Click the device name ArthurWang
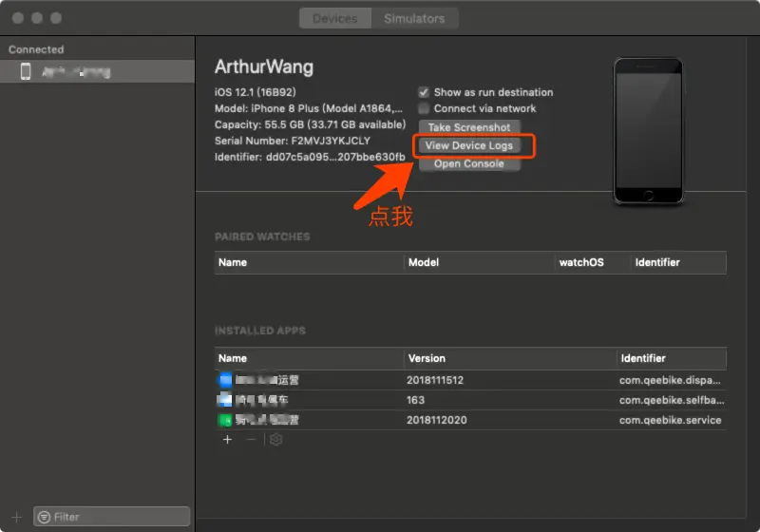Screen dimensions: 760x532 [264, 66]
